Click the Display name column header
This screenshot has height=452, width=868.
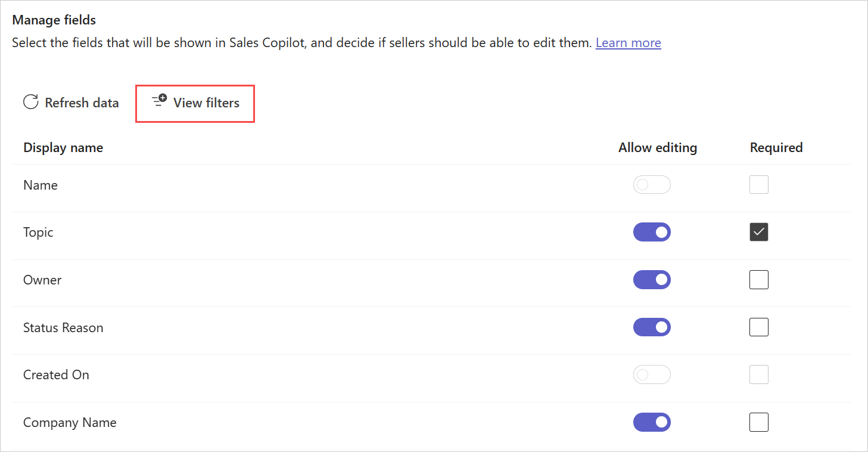pyautogui.click(x=63, y=148)
